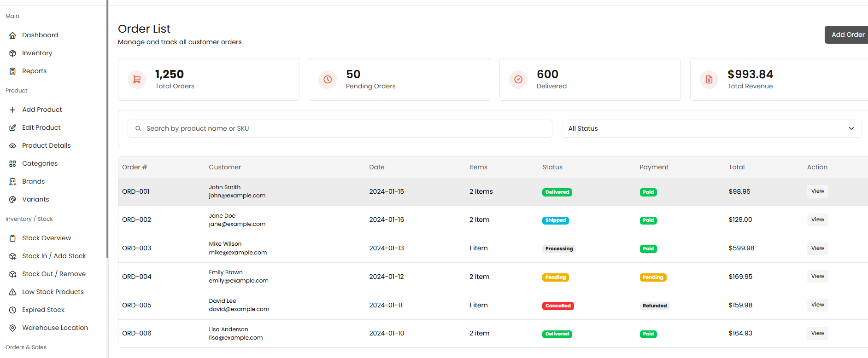Click the Low Stock Products warning icon

point(13,292)
